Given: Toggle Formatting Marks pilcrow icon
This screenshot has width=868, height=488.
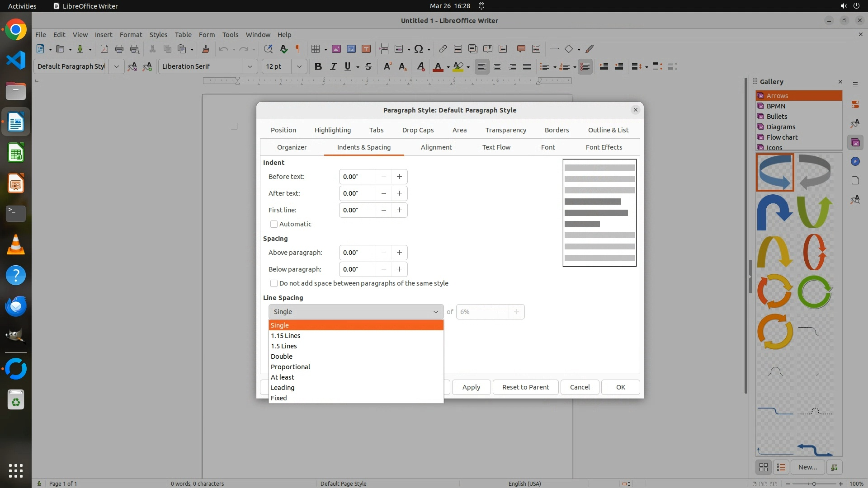Looking at the screenshot, I should pos(298,49).
